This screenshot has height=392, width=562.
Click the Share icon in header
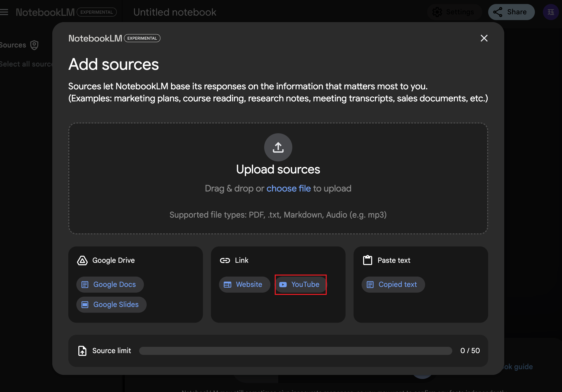tap(497, 12)
